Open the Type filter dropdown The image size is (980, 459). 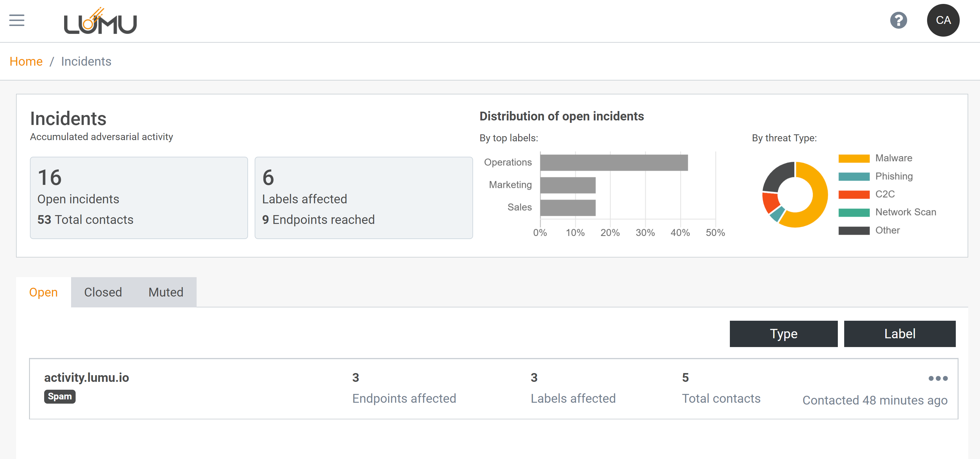[x=783, y=333]
